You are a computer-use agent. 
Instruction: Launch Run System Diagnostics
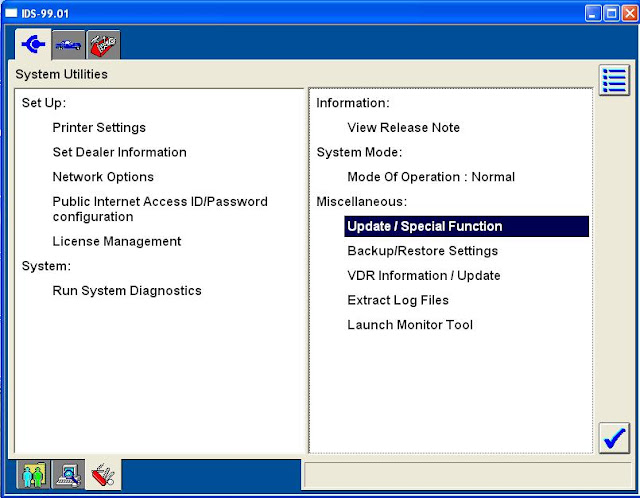click(x=127, y=291)
